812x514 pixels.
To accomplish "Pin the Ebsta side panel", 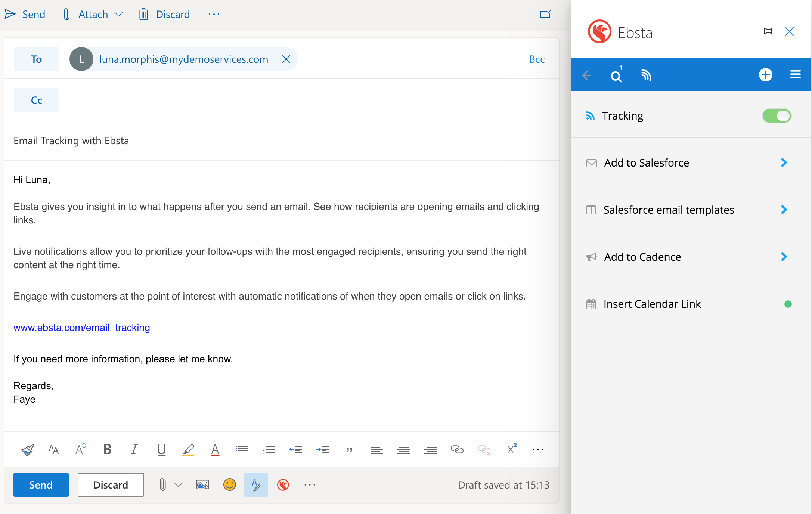I will point(766,31).
